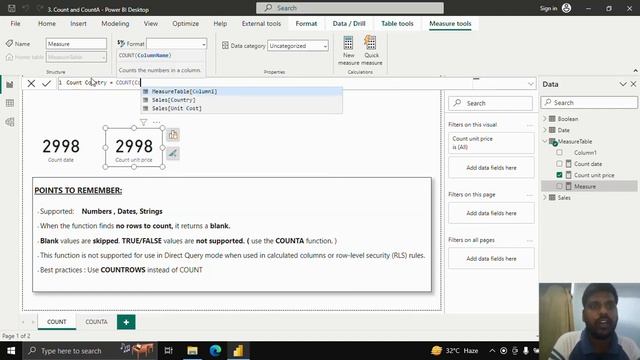640x360 pixels.
Task: Open the Filters on this visual ellipsis menu
Action: [x=530, y=125]
